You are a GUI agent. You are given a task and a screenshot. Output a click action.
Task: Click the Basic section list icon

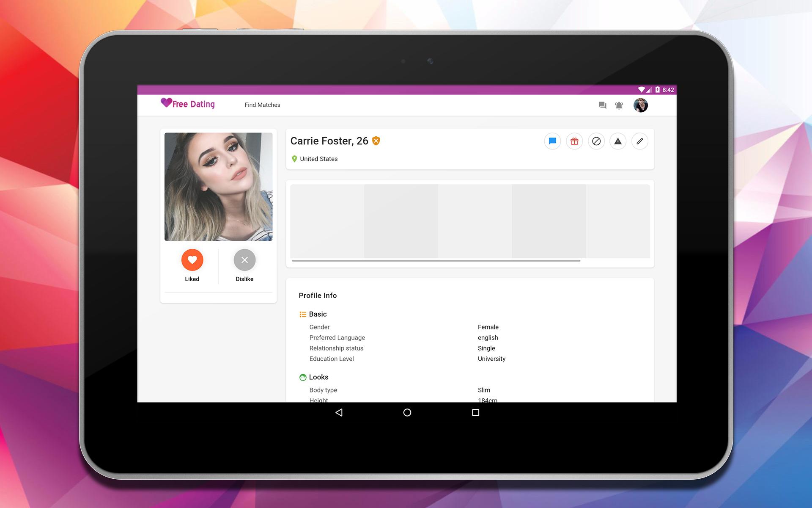[x=303, y=314]
